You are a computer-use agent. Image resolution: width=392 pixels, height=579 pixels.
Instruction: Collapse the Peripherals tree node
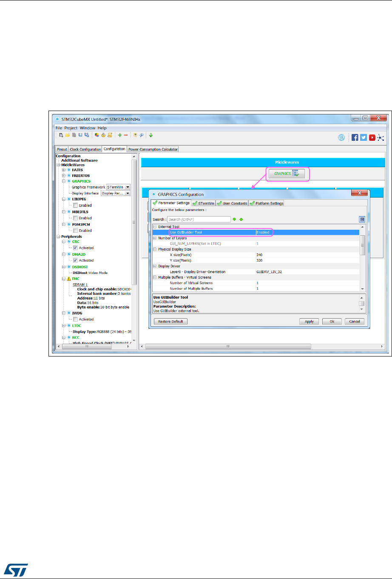point(59,237)
